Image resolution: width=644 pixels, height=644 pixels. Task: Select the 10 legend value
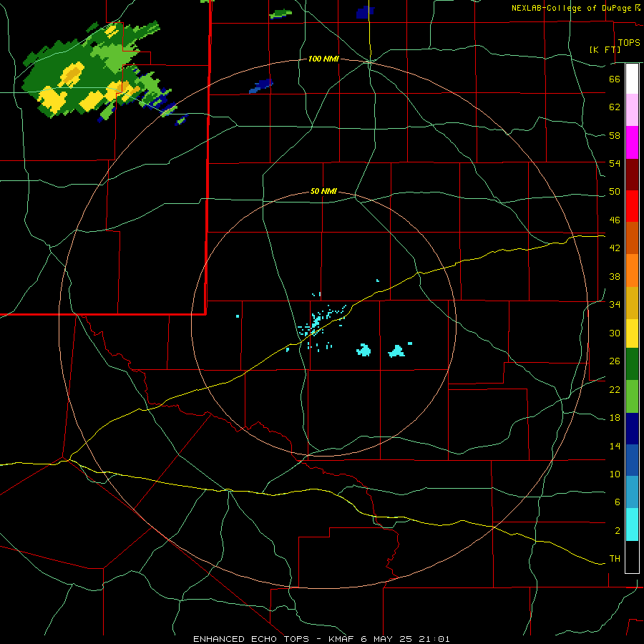pos(615,474)
